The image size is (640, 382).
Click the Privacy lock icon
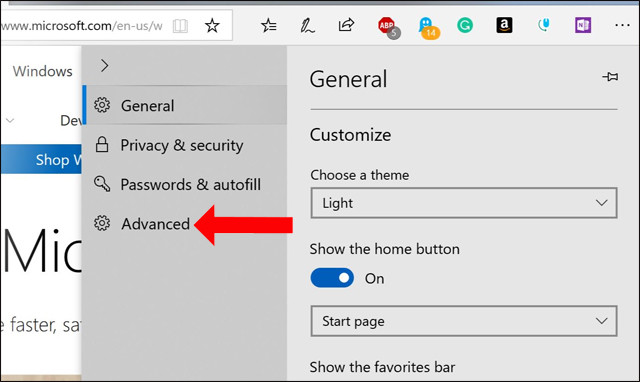pos(102,144)
